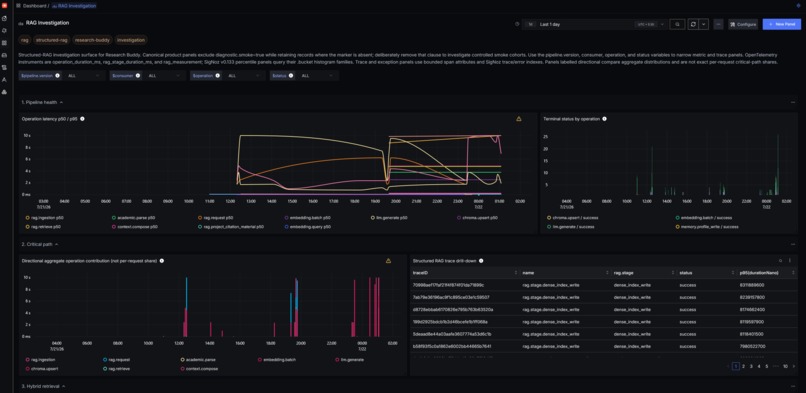Go to page 2 of trace table
This screenshot has width=806, height=393.
(743, 366)
